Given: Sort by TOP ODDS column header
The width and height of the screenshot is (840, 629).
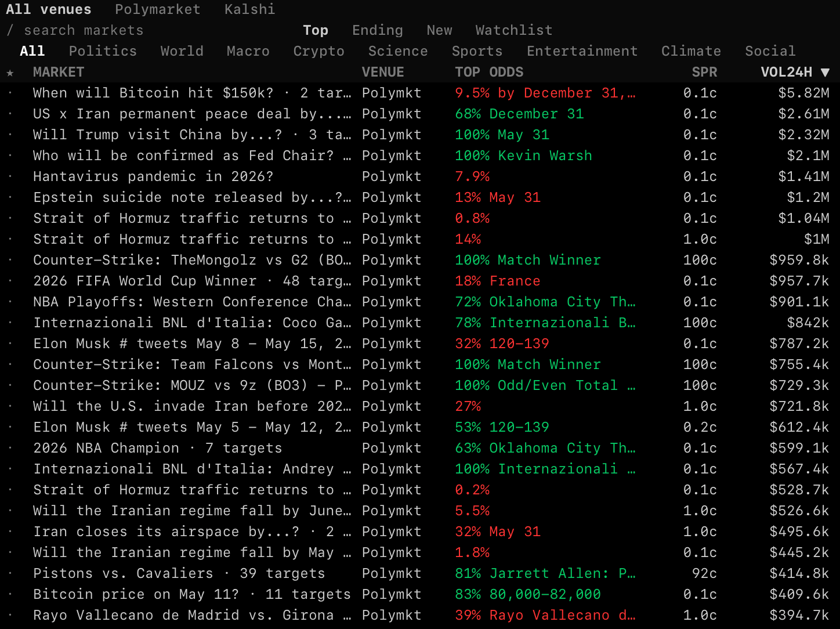Looking at the screenshot, I should (x=489, y=72).
